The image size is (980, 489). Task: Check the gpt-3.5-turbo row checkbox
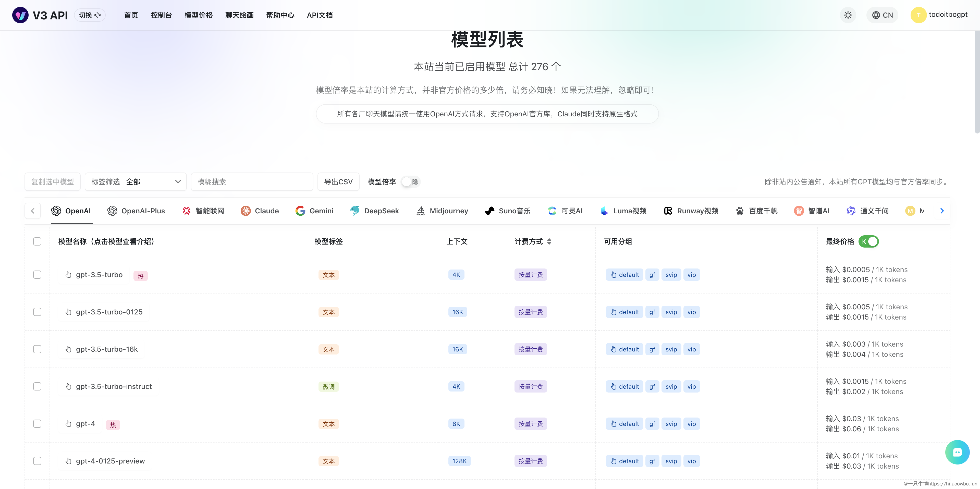click(x=37, y=275)
